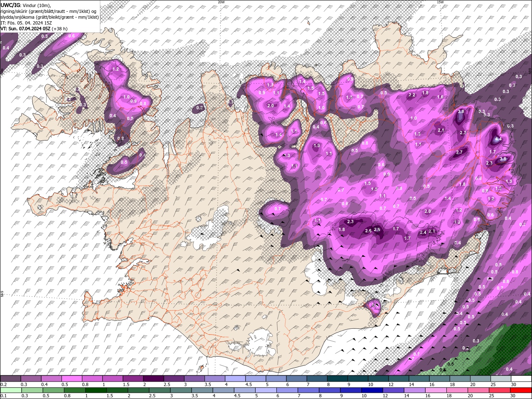This screenshot has height=399, width=532.
Task: Click the '30' label on the lower legend
Action: click(514, 396)
